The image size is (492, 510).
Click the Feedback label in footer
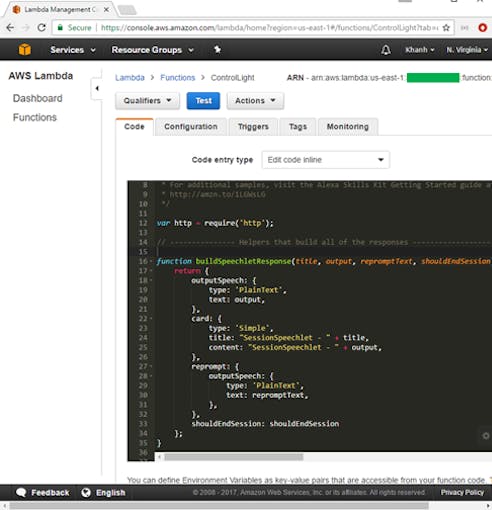50,493
